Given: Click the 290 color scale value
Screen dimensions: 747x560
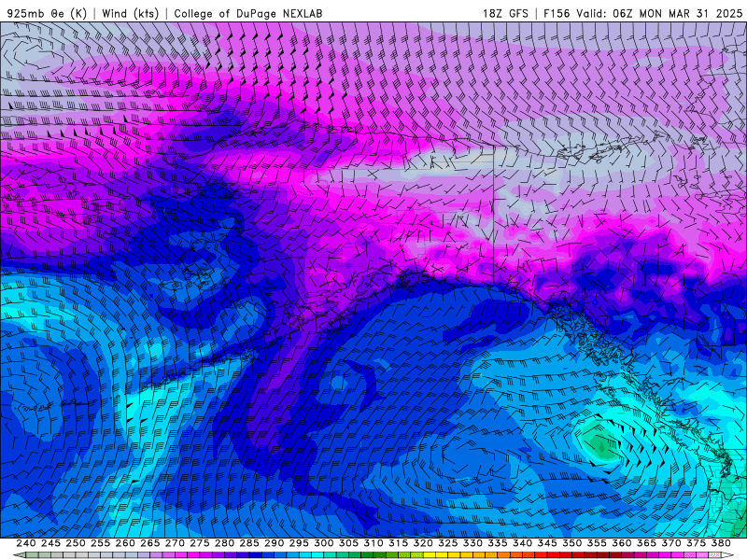Looking at the screenshot, I should pyautogui.click(x=274, y=543).
